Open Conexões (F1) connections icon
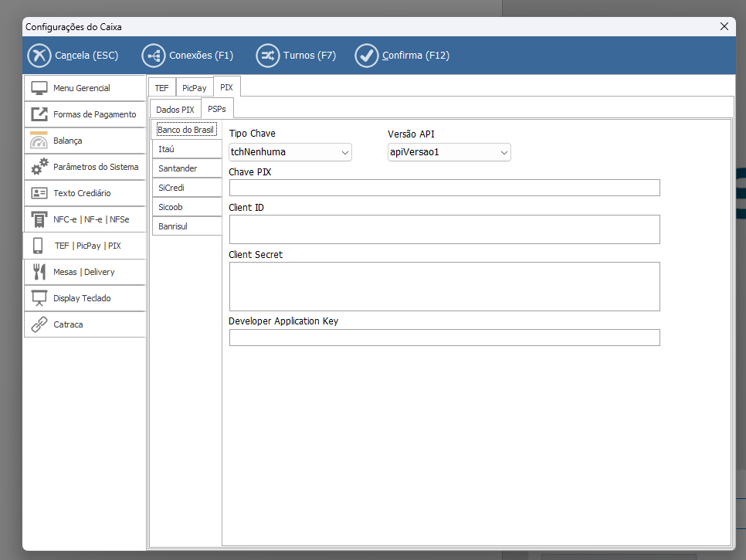 pos(154,56)
